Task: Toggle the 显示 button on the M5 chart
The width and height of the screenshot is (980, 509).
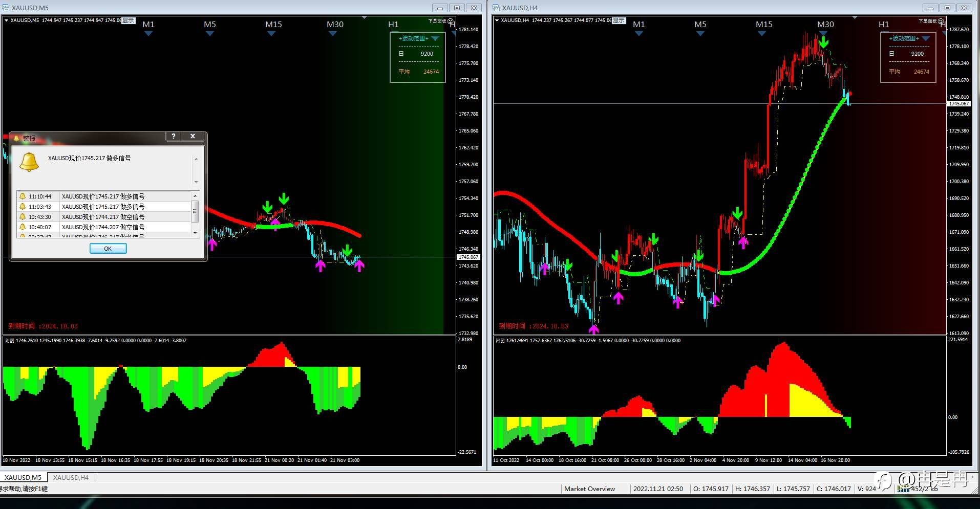Action: click(129, 20)
